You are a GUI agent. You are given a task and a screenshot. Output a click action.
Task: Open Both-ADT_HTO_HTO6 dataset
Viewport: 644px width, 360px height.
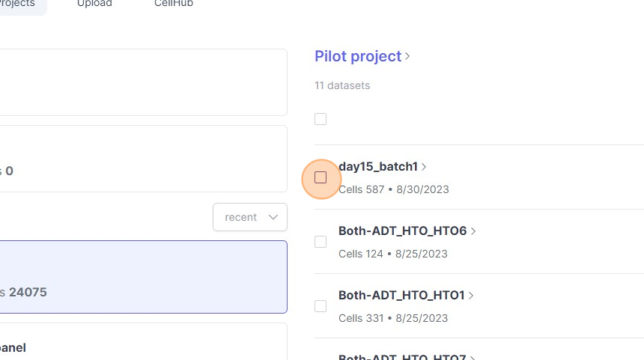403,231
